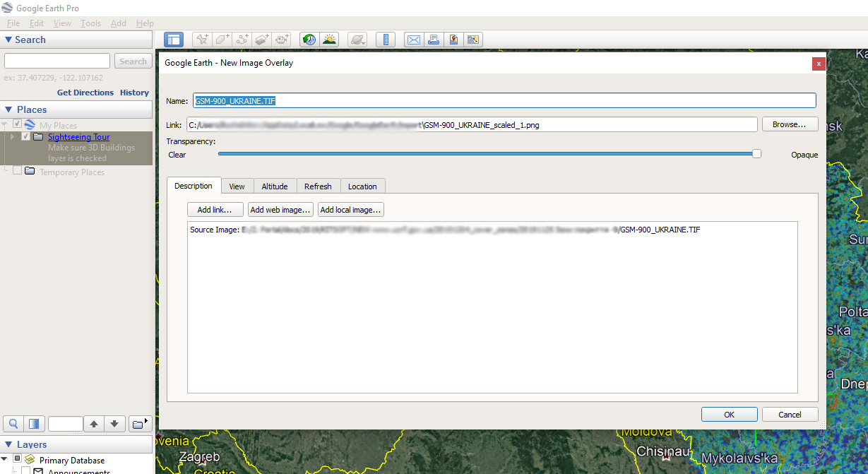Click the View in Google Maps icon
This screenshot has width=868, height=474.
click(x=473, y=40)
